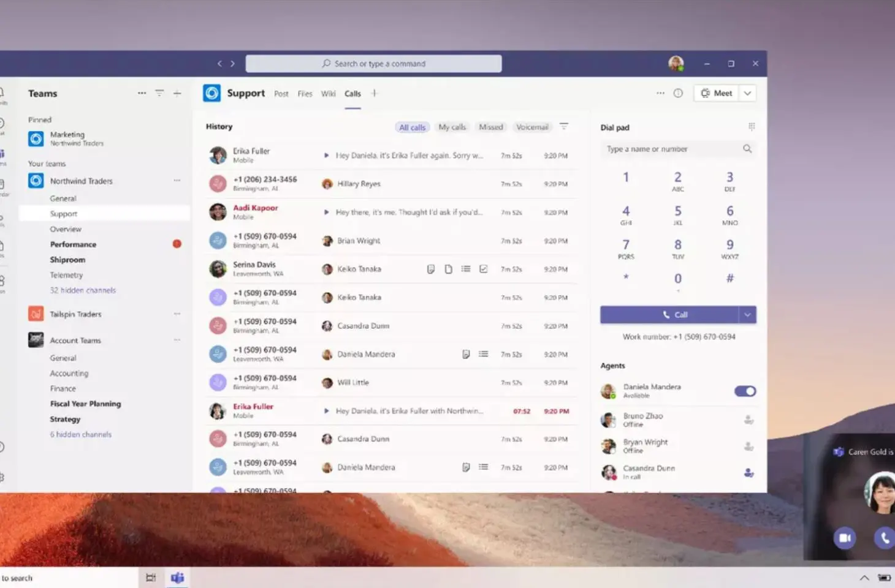Click video button in call notification

(x=845, y=538)
